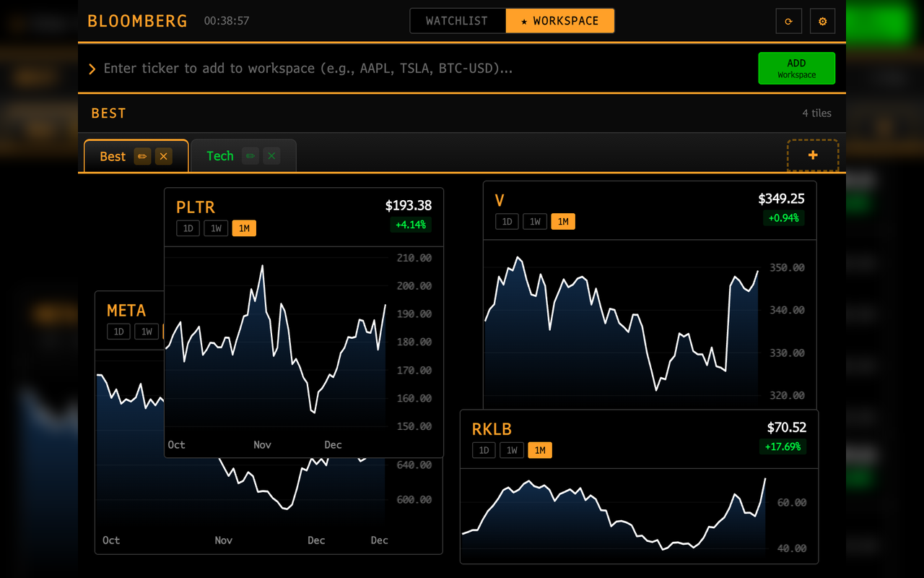
Task: Switch the RKLB chart to 1D timeframe
Action: [484, 449]
